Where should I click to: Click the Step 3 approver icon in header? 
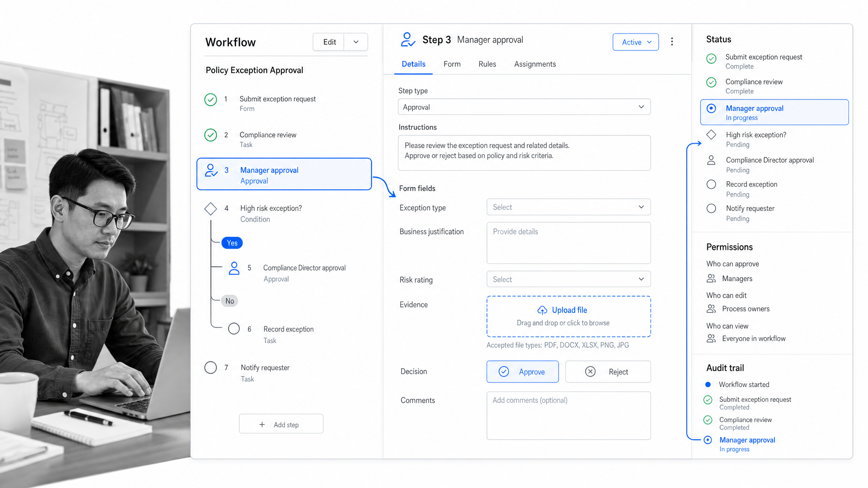(408, 40)
